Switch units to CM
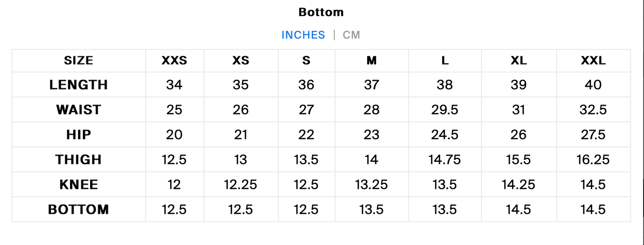644x245 pixels. [351, 35]
